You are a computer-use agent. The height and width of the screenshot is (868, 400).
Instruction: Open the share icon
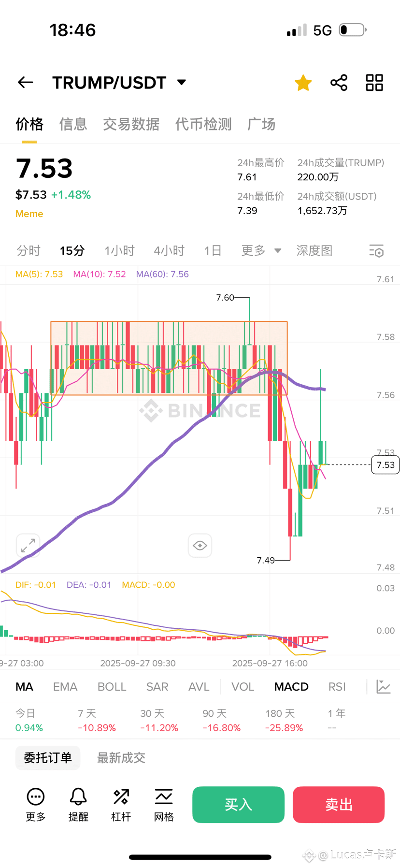(339, 83)
